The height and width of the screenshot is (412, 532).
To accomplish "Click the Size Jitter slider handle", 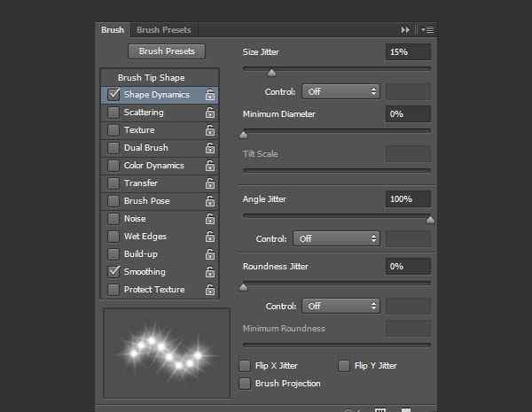I will 271,73.
